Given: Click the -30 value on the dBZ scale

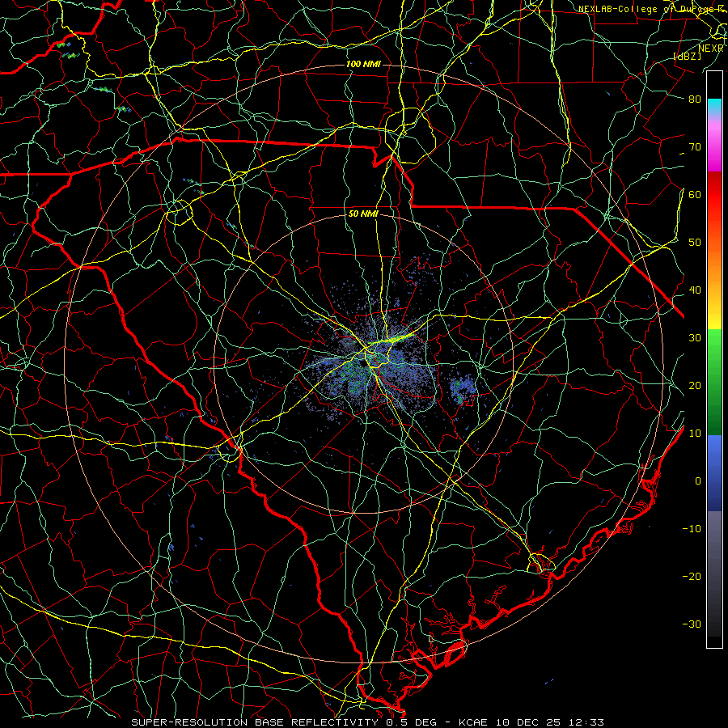Looking at the screenshot, I should click(692, 624).
